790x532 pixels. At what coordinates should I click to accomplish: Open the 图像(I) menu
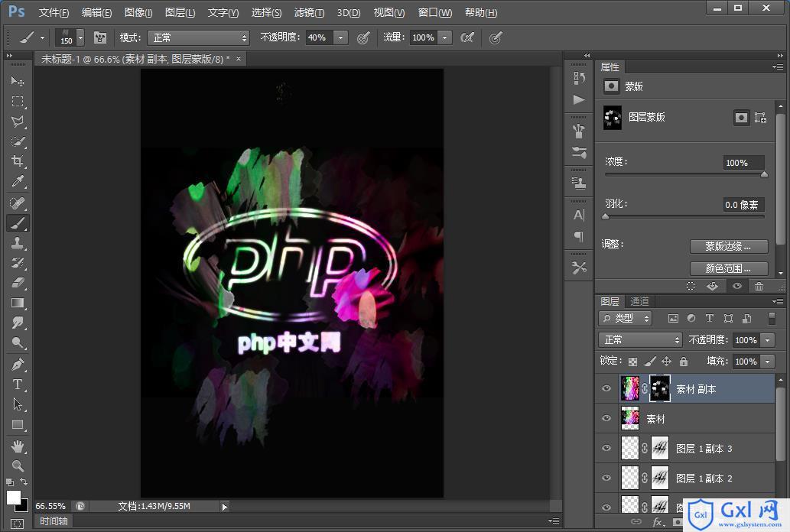tap(138, 12)
